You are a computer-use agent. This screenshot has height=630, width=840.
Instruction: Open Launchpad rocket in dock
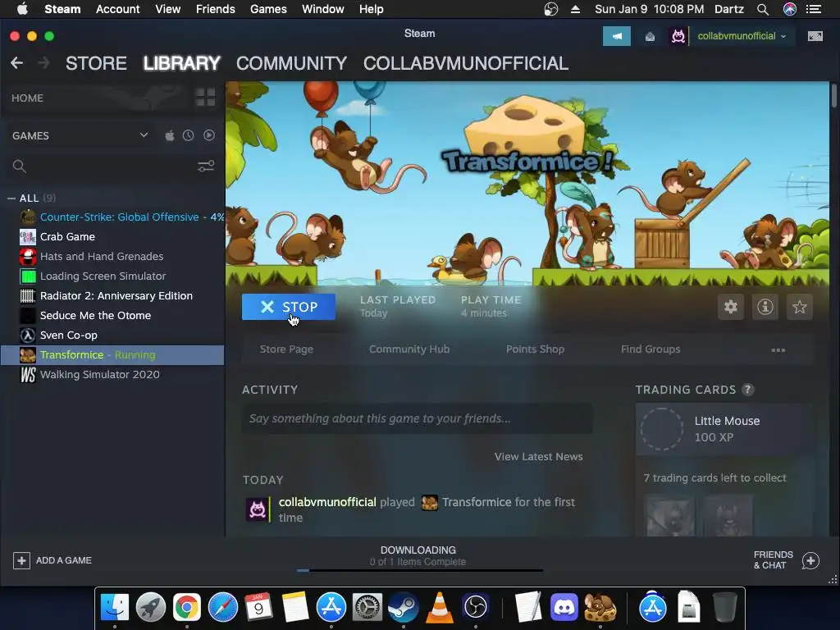pyautogui.click(x=151, y=607)
